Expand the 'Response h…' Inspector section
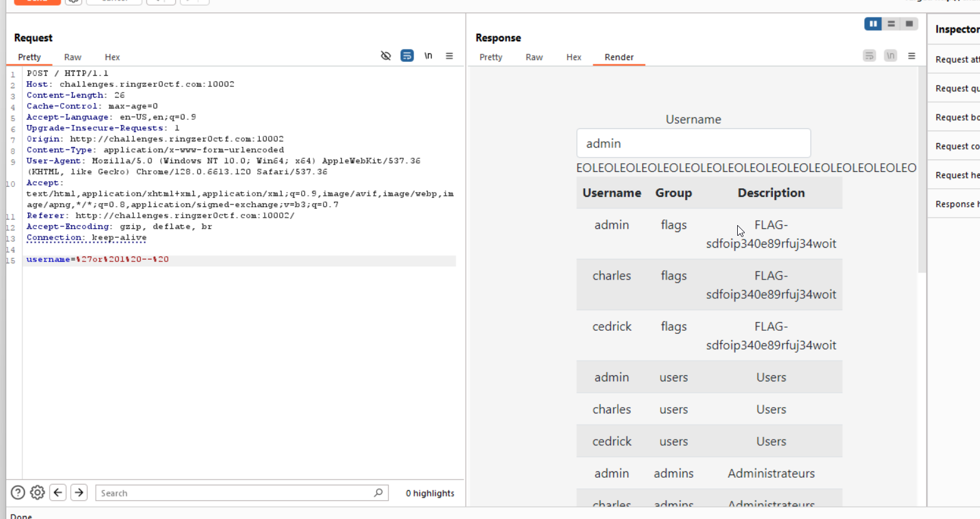Viewport: 980px width, 519px height. [x=954, y=204]
